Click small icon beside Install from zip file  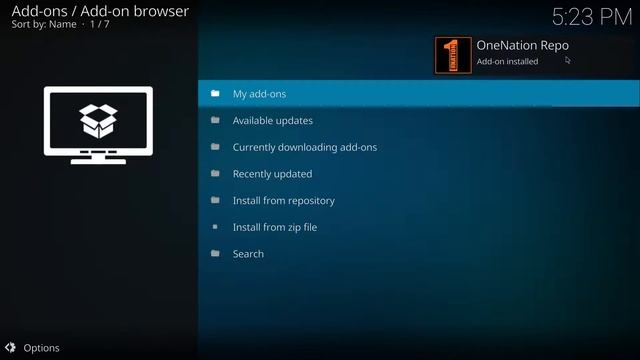[x=215, y=227]
